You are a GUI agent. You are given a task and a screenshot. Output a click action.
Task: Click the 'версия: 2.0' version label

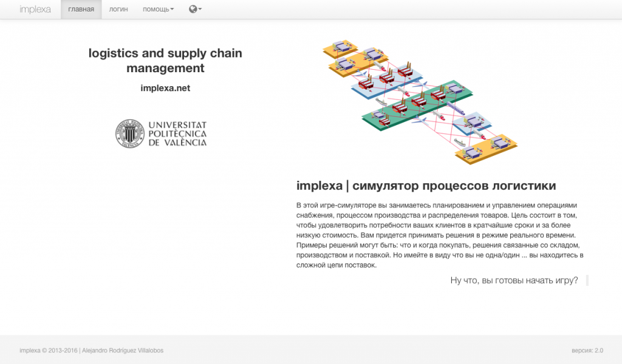588,350
